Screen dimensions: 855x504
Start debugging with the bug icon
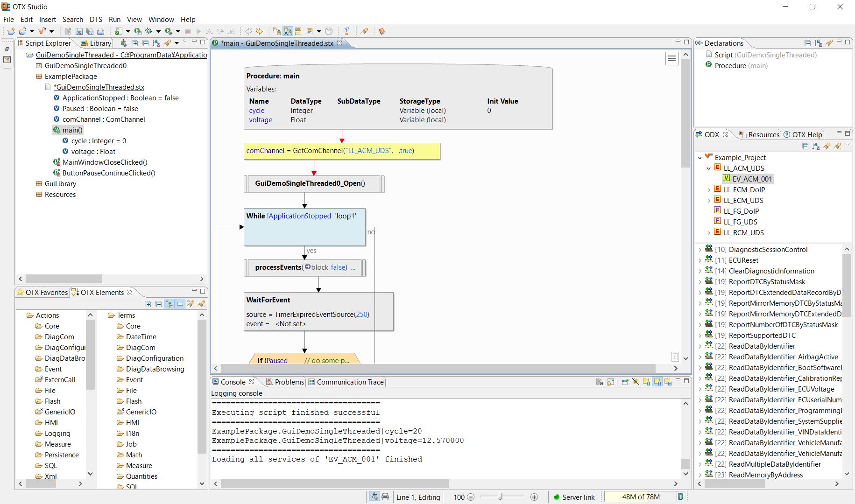[x=148, y=31]
